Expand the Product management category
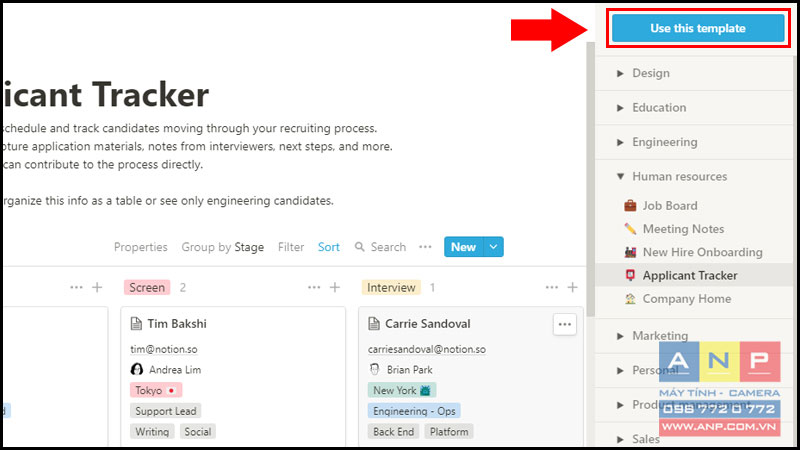Screen dimensions: 800x450 (620, 405)
